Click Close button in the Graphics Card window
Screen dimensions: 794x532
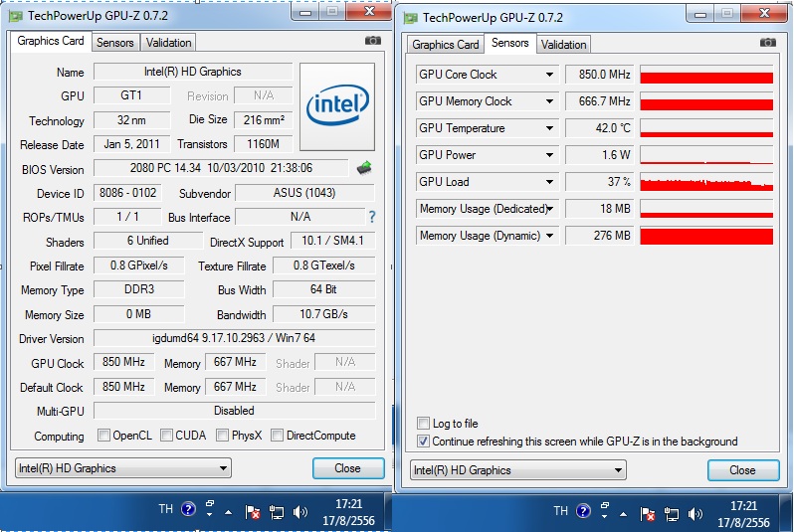(x=348, y=468)
